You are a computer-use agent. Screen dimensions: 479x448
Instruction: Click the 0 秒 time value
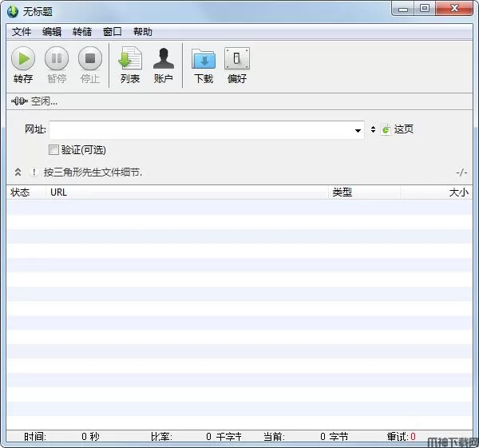[90, 436]
